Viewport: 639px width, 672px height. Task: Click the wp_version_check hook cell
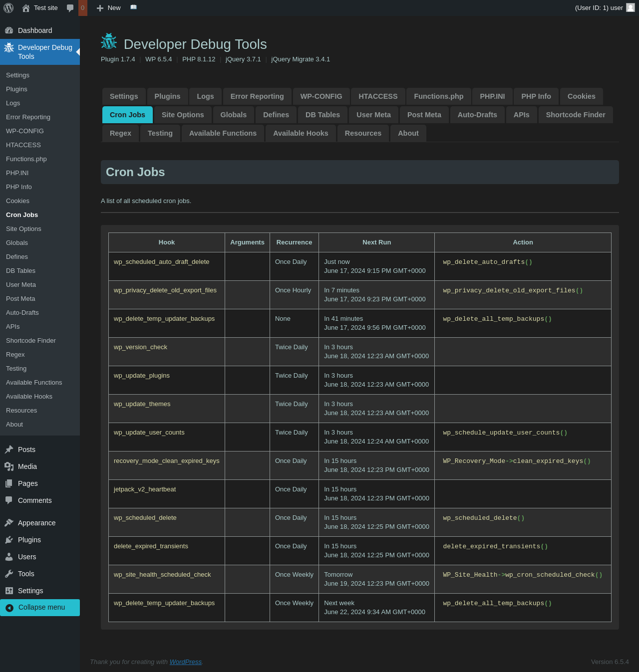tap(140, 347)
